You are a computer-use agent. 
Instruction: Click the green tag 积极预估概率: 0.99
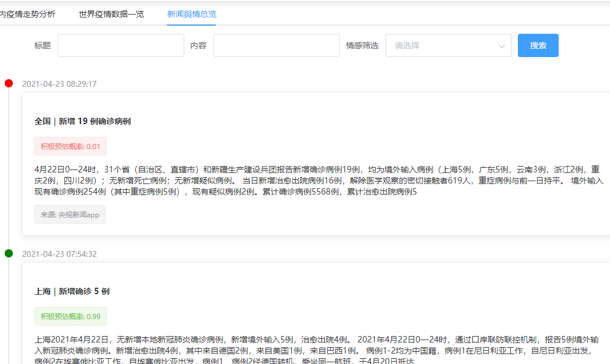pos(71,317)
